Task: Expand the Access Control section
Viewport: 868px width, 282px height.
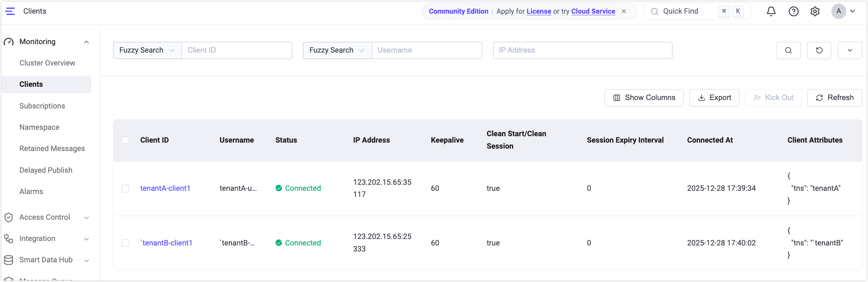Action: pos(86,217)
